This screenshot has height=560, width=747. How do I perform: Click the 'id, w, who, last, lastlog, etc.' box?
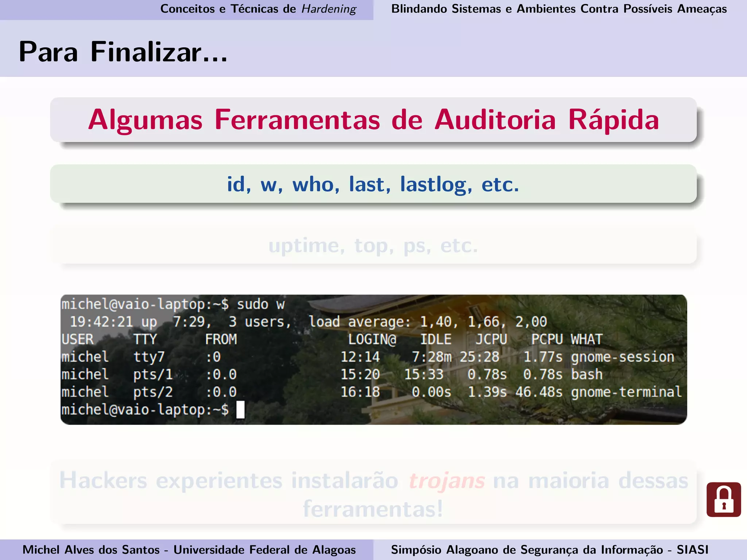pos(373,184)
